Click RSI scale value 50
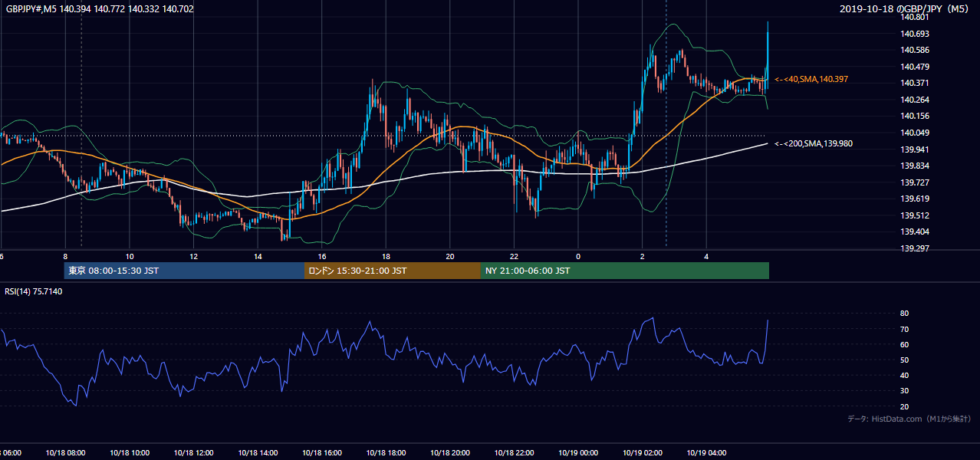Image resolution: width=980 pixels, height=460 pixels. [904, 360]
